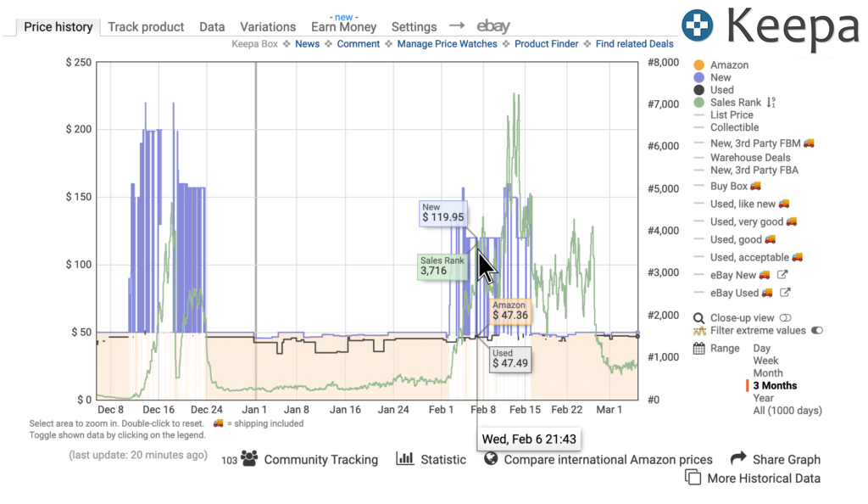868x504 pixels.
Task: Open the News link
Action: point(307,44)
